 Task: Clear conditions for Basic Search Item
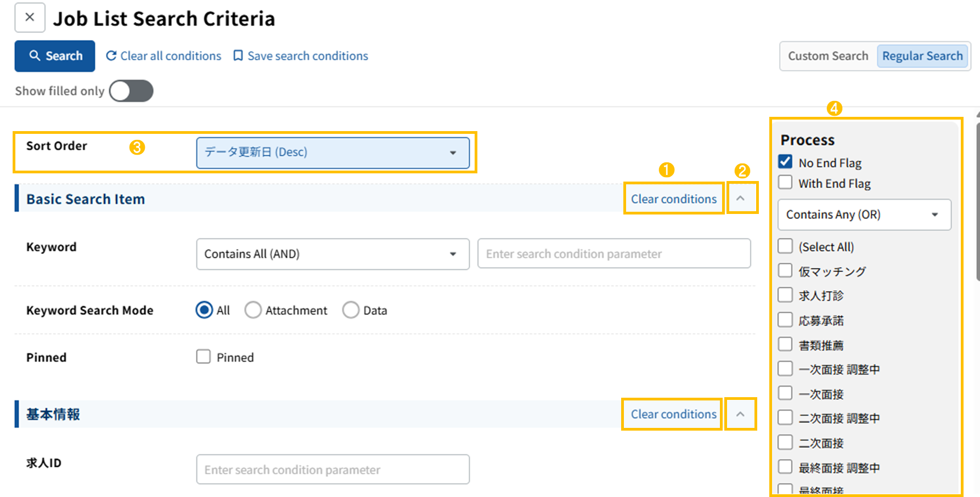[673, 199]
